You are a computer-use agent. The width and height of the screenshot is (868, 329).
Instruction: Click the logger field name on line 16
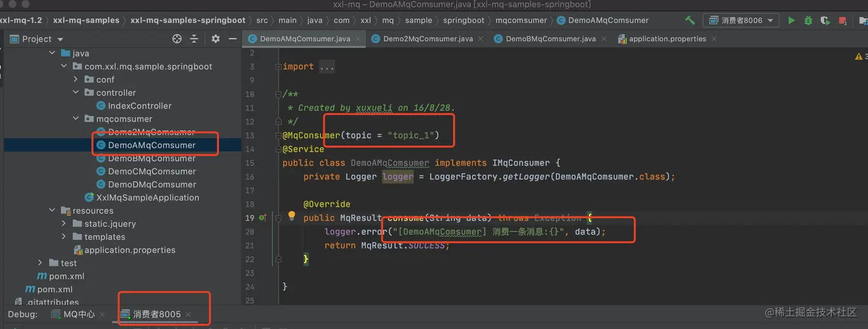click(x=398, y=176)
